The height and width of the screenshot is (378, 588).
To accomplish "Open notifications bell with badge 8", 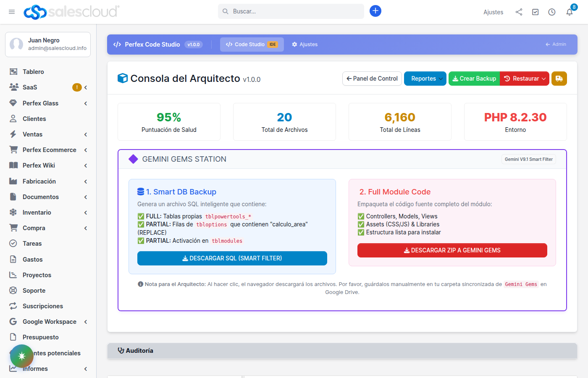I will (x=570, y=12).
